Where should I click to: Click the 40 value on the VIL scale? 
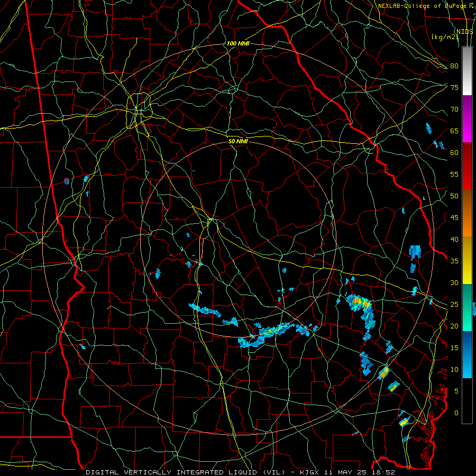454,239
